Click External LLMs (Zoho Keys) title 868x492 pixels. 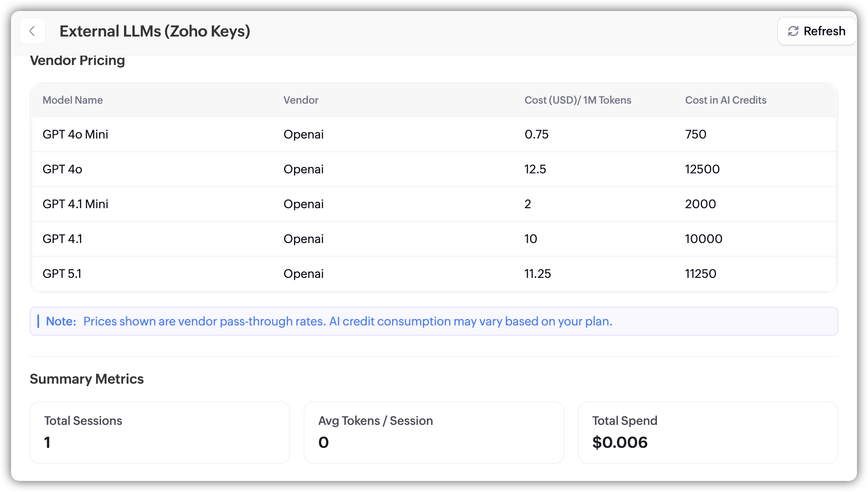point(155,31)
